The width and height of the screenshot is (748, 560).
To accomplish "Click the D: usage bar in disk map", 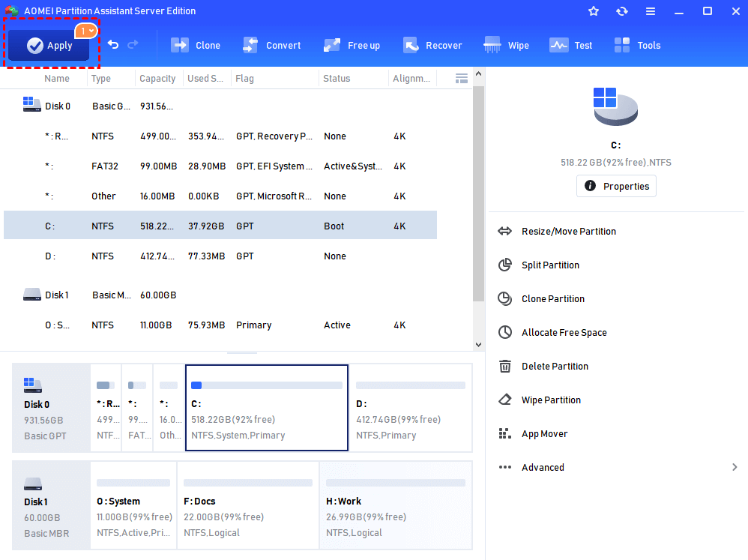I will coord(411,385).
